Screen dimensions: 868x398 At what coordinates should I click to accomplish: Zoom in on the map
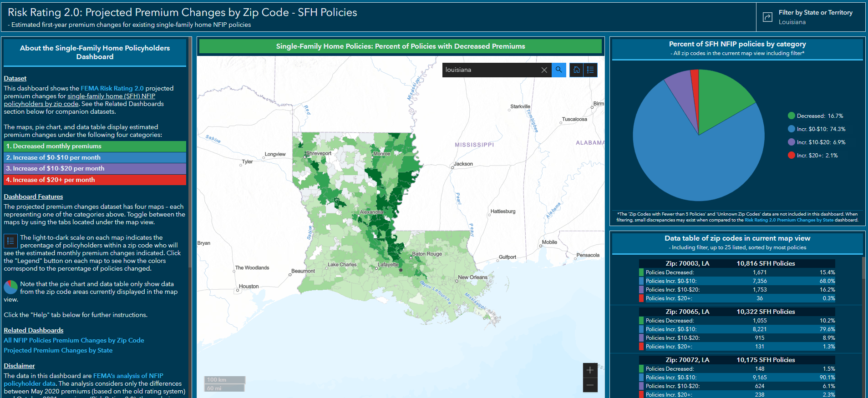590,370
